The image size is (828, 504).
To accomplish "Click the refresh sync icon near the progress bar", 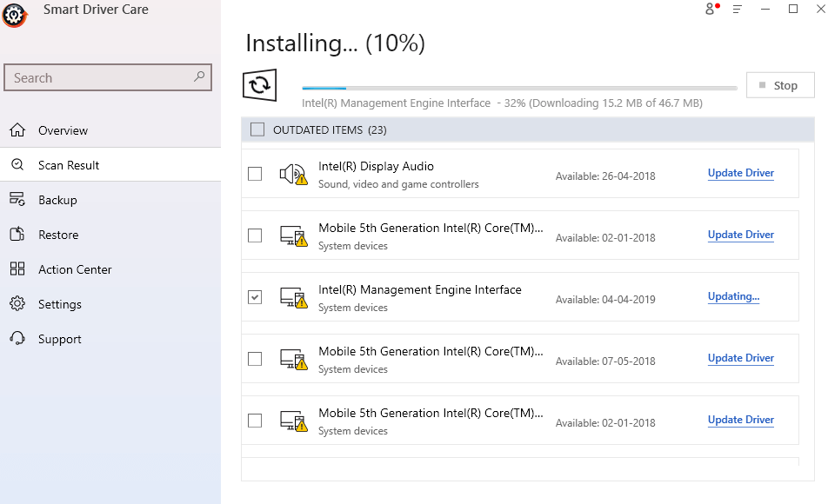I will click(258, 84).
